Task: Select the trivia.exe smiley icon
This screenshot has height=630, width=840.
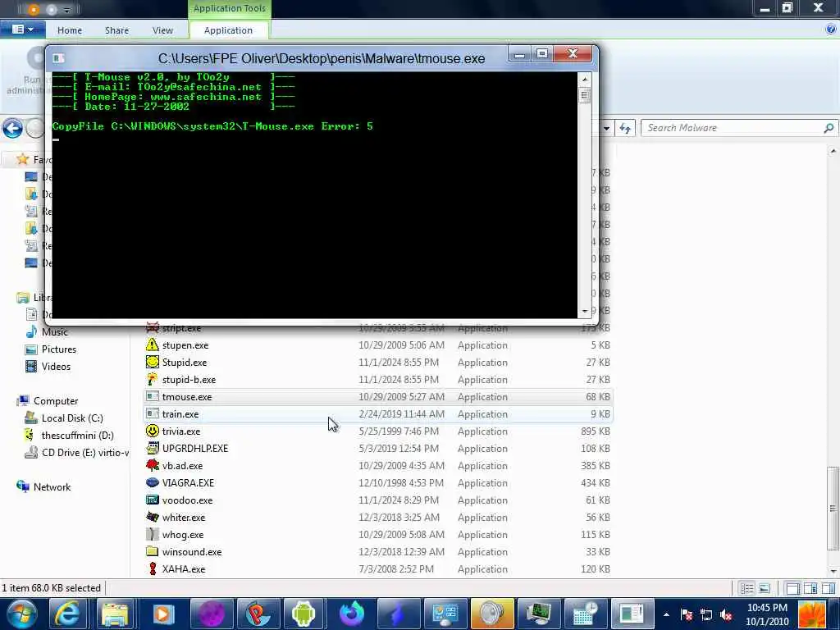Action: [x=152, y=431]
